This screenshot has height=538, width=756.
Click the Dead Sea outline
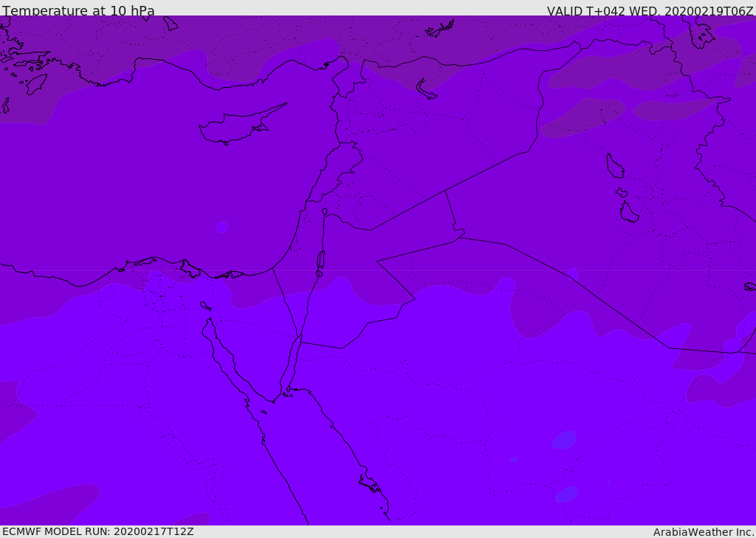click(320, 263)
